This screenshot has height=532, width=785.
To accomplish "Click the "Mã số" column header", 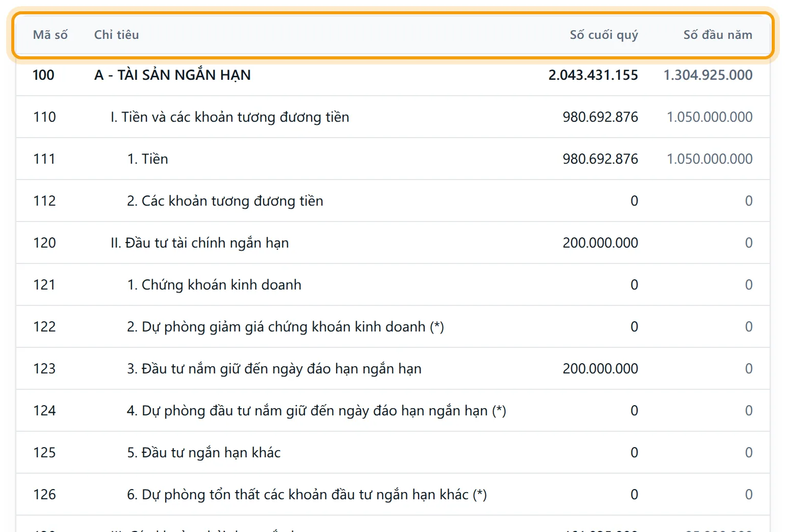I will click(x=50, y=35).
